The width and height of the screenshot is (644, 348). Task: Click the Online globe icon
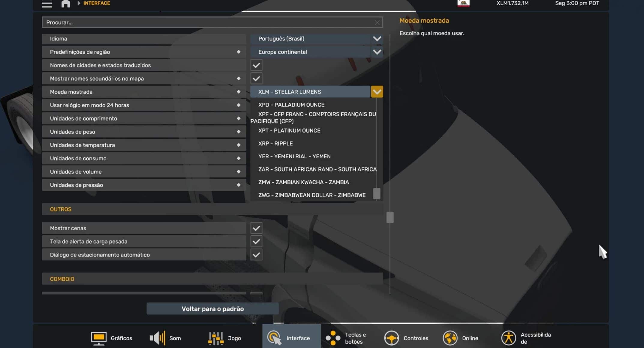[x=450, y=338]
